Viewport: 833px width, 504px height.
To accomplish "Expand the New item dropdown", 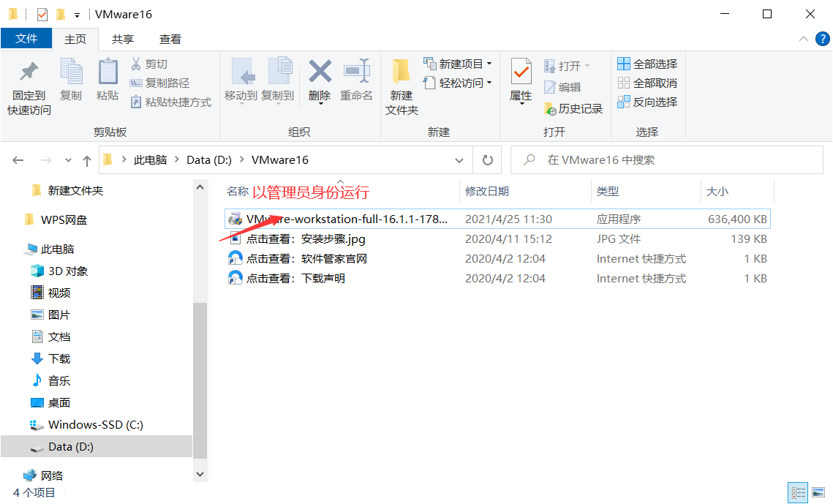I will (x=489, y=64).
